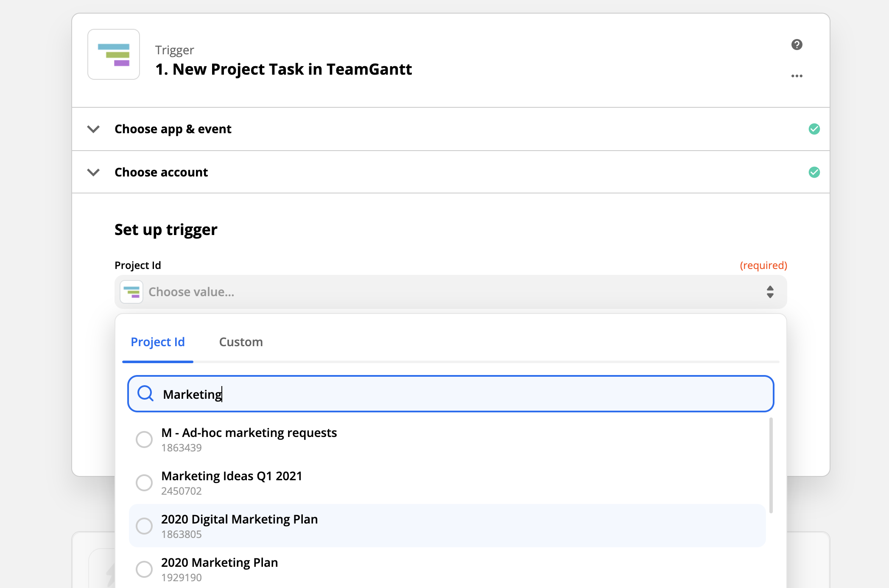The width and height of the screenshot is (889, 588).
Task: Choose the 2020 Digital Marketing Plan project
Action: click(x=239, y=519)
